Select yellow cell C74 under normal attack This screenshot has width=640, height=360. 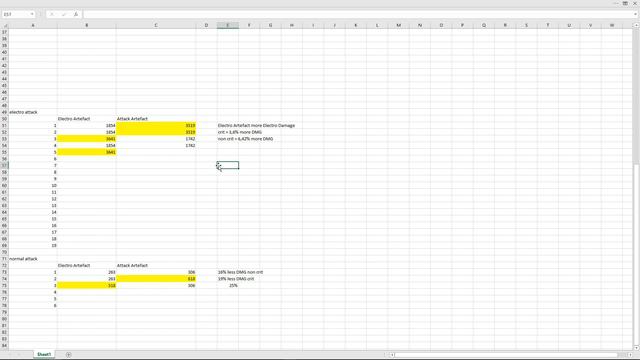click(x=156, y=279)
